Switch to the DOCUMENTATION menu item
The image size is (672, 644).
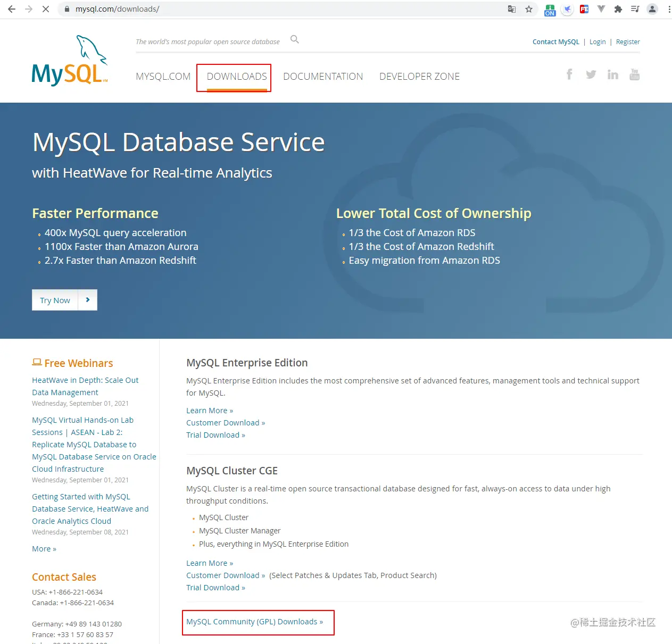tap(323, 76)
